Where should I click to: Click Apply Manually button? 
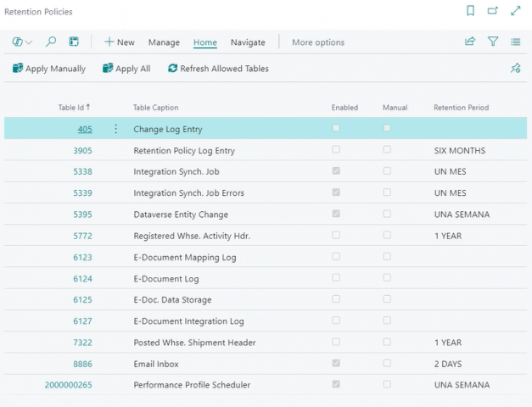click(49, 69)
